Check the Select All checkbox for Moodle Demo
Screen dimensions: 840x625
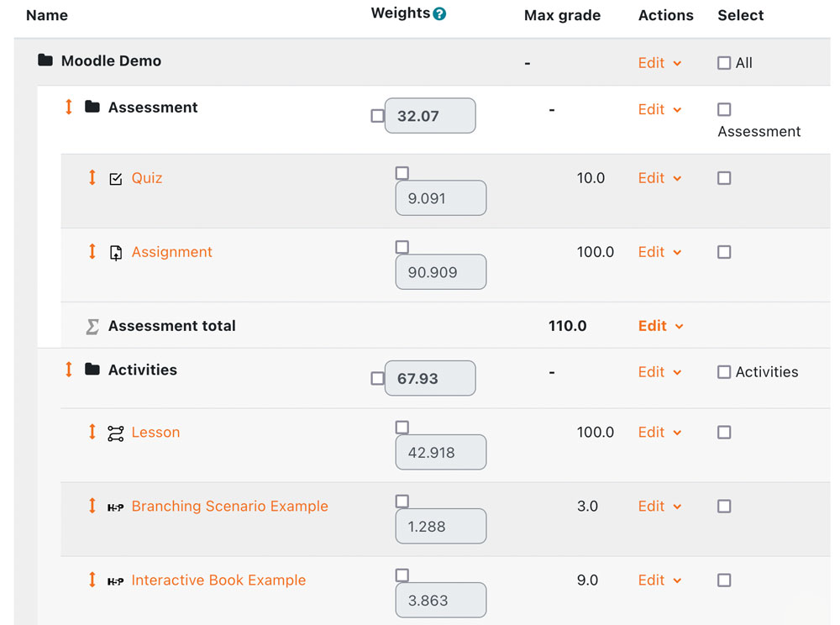[724, 63]
